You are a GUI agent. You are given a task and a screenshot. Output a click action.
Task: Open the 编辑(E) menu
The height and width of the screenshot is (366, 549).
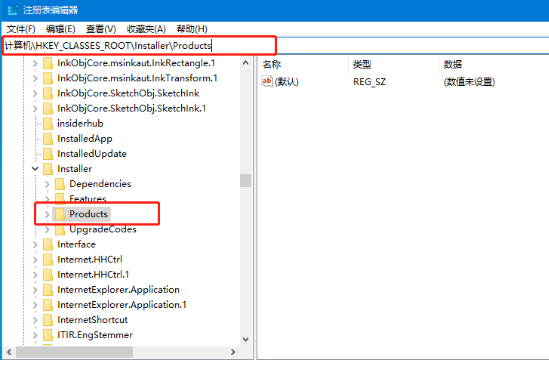pyautogui.click(x=61, y=29)
